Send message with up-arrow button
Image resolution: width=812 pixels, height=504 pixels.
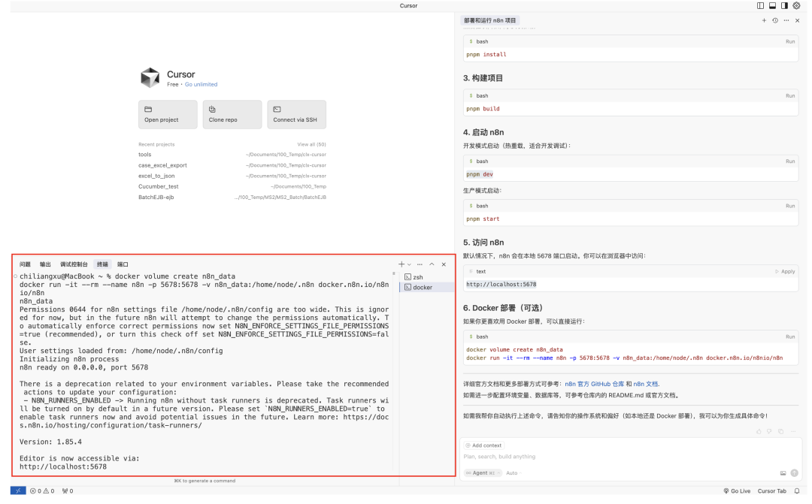tap(795, 473)
